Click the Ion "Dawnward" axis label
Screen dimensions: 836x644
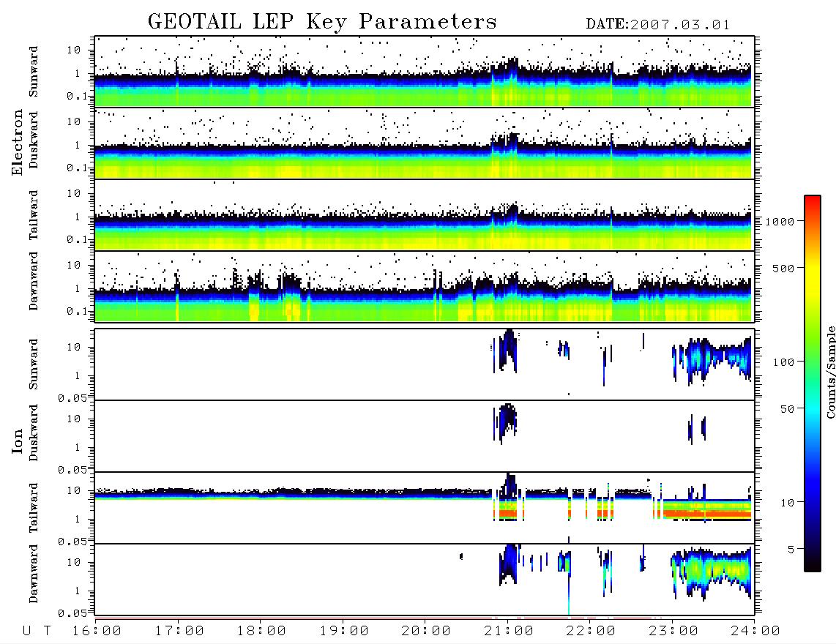pos(34,574)
